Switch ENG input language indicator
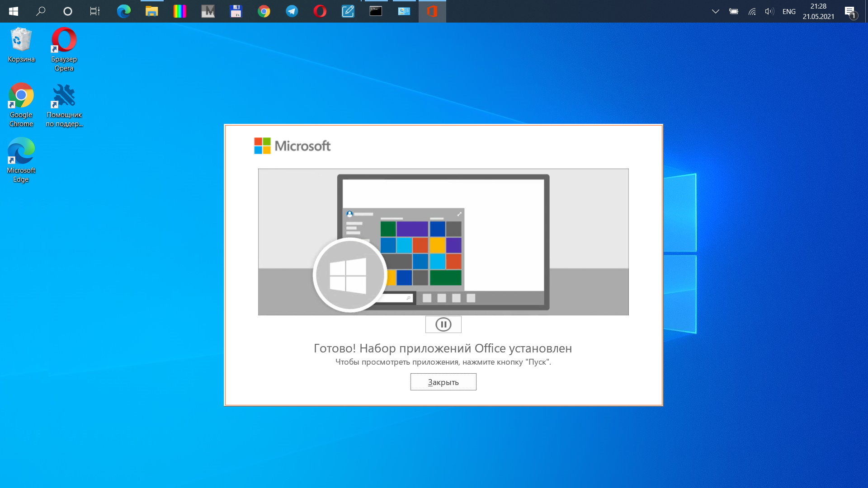The width and height of the screenshot is (868, 488). click(x=789, y=11)
